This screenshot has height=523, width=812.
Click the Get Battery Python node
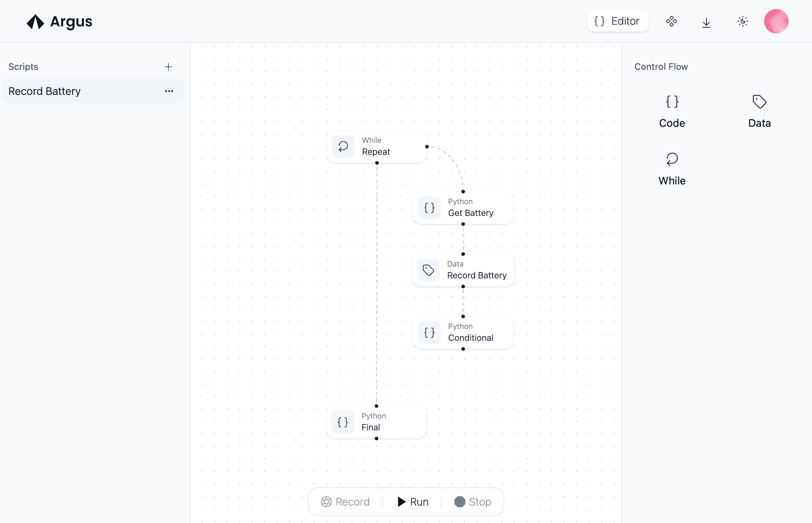click(x=463, y=208)
